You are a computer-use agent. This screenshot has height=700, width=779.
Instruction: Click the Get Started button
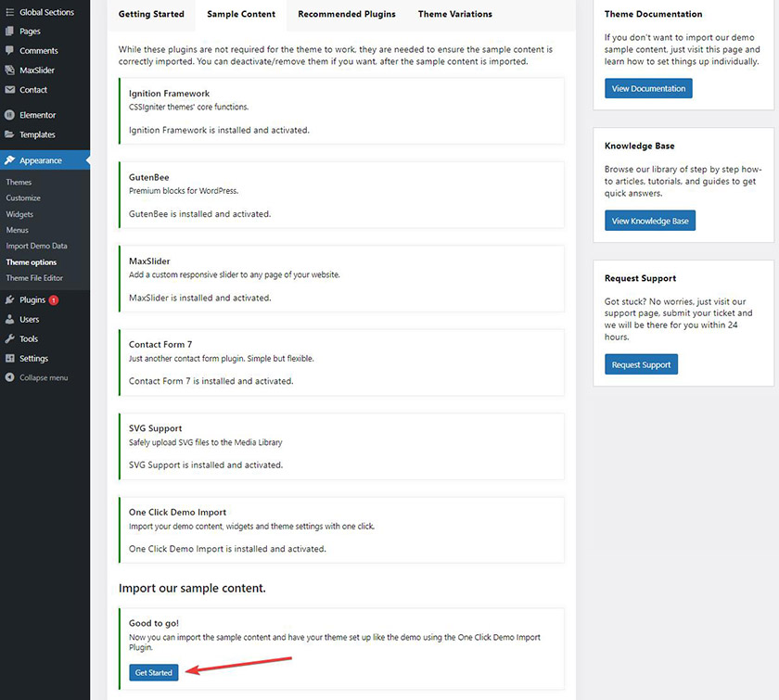[154, 673]
